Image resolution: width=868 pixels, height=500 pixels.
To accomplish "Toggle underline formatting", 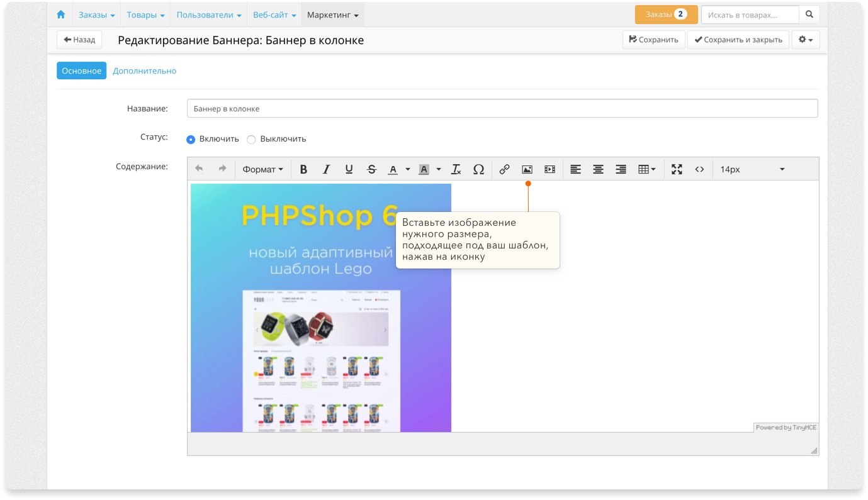I will 349,169.
